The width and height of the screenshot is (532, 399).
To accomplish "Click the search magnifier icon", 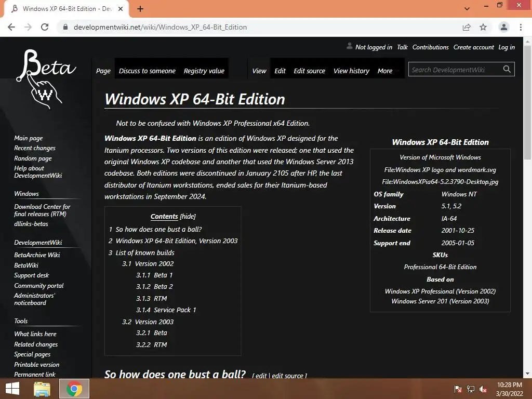I will pyautogui.click(x=507, y=69).
